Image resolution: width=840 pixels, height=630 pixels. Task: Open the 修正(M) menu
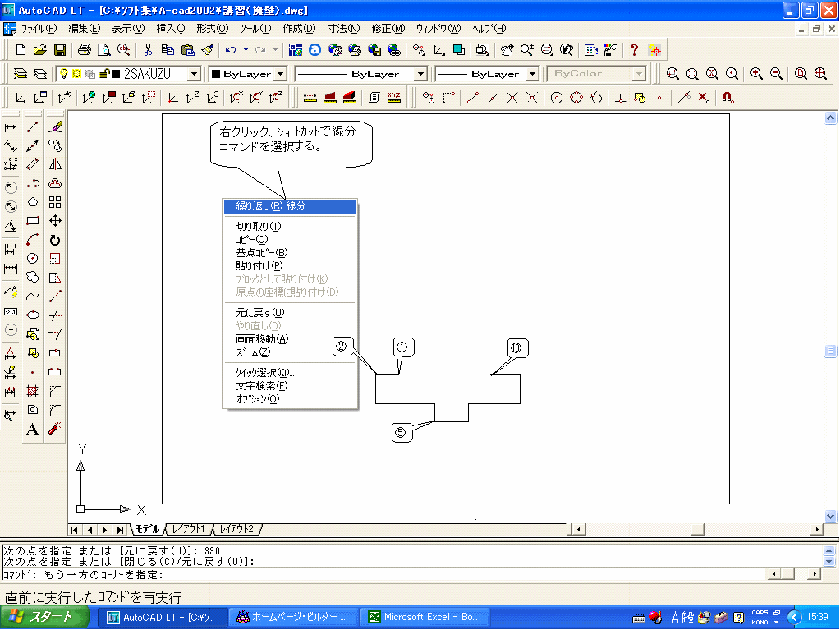click(388, 29)
